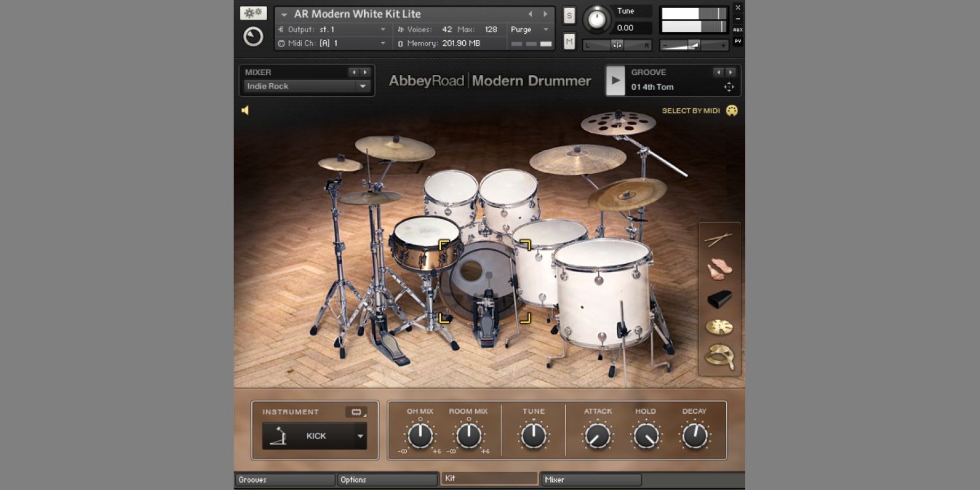This screenshot has width=980, height=490.
Task: Click the Decay knob
Action: pos(694,436)
